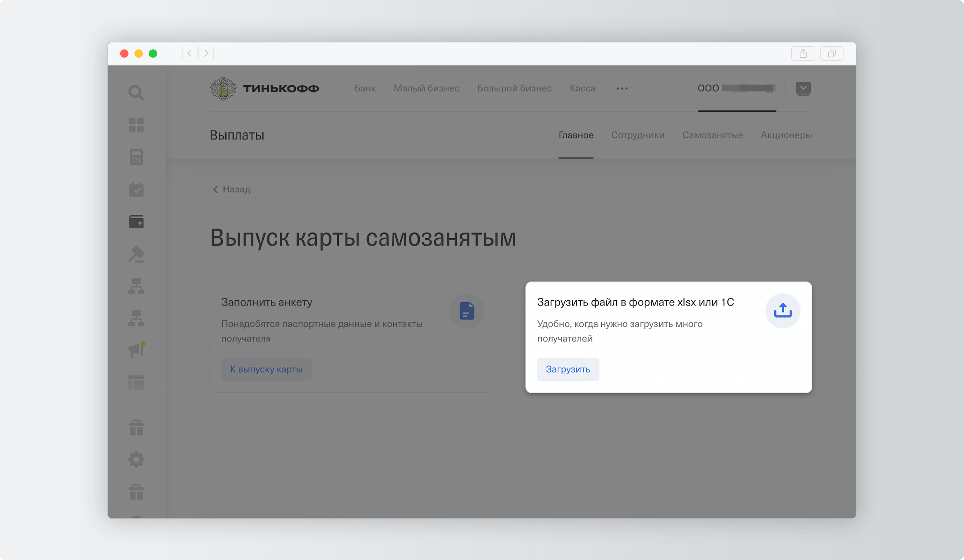Open the three-dots more menu in header
Viewport: 964px width, 560px height.
(622, 88)
